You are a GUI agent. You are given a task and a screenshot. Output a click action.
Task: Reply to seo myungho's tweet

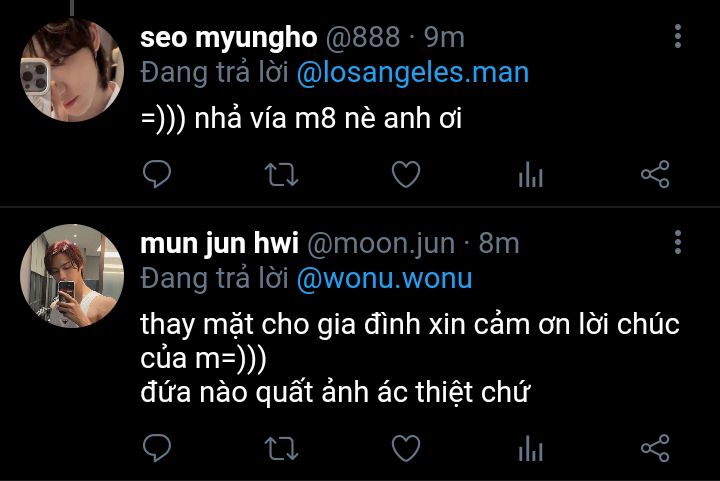157,174
